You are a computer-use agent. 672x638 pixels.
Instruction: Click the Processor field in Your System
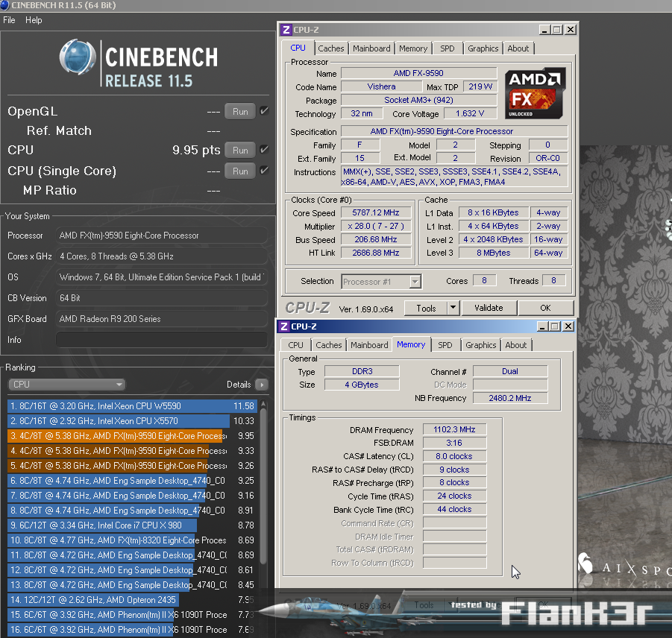162,236
